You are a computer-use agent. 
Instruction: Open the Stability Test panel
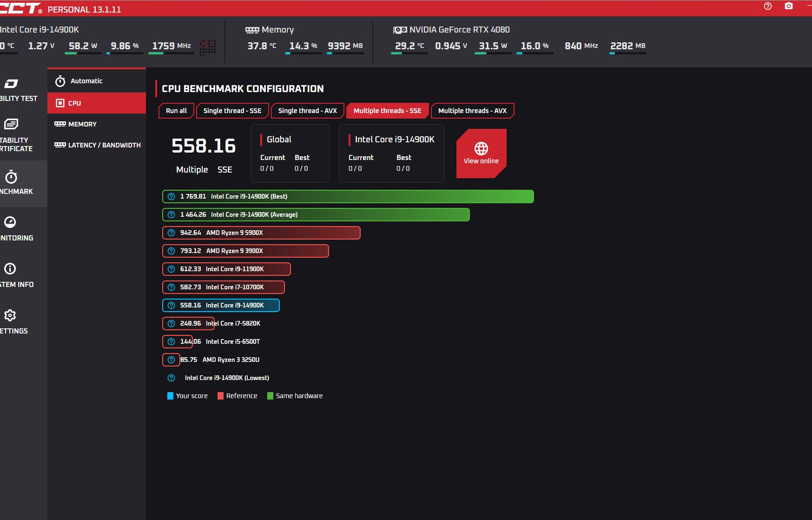12,89
